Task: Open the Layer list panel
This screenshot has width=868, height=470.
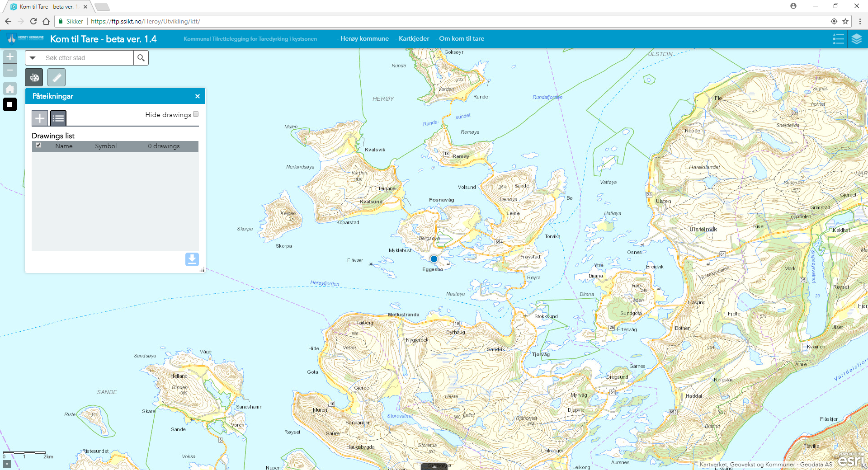Action: tap(856, 39)
